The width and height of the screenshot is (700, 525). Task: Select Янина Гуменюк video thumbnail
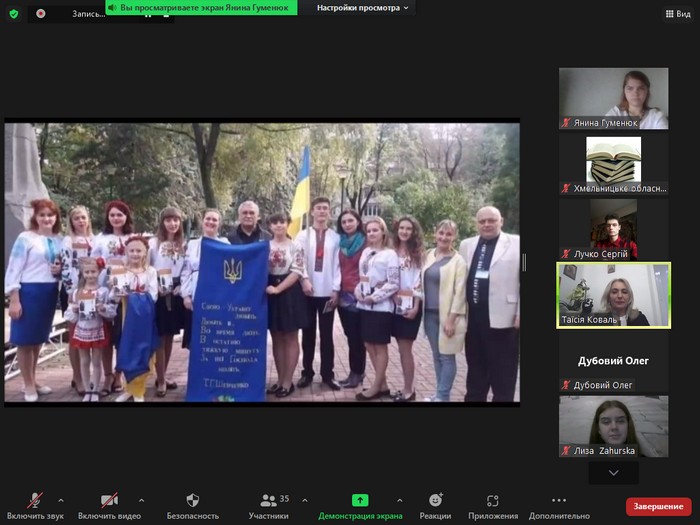click(x=613, y=98)
